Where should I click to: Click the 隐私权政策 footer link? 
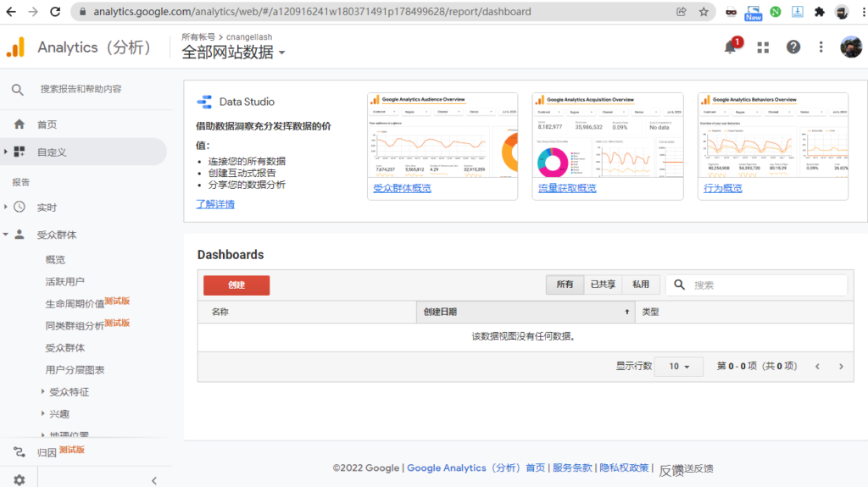coord(624,468)
